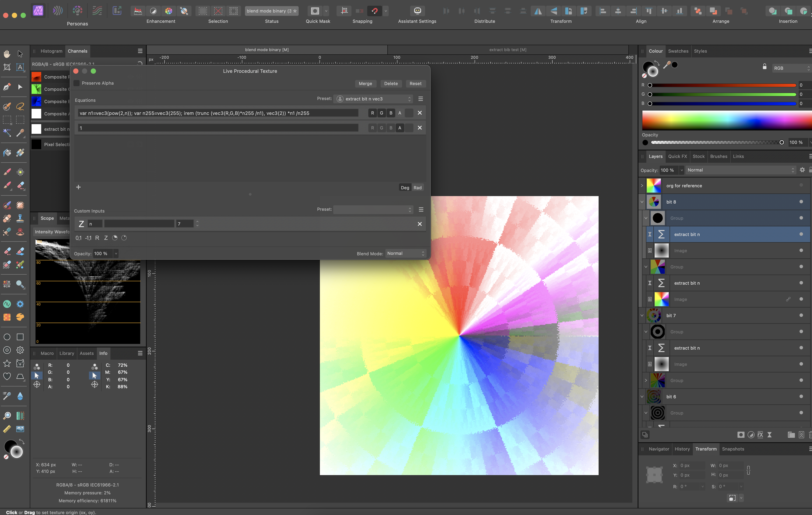Image resolution: width=812 pixels, height=515 pixels.
Task: Hide the org for reference layer
Action: click(x=801, y=185)
